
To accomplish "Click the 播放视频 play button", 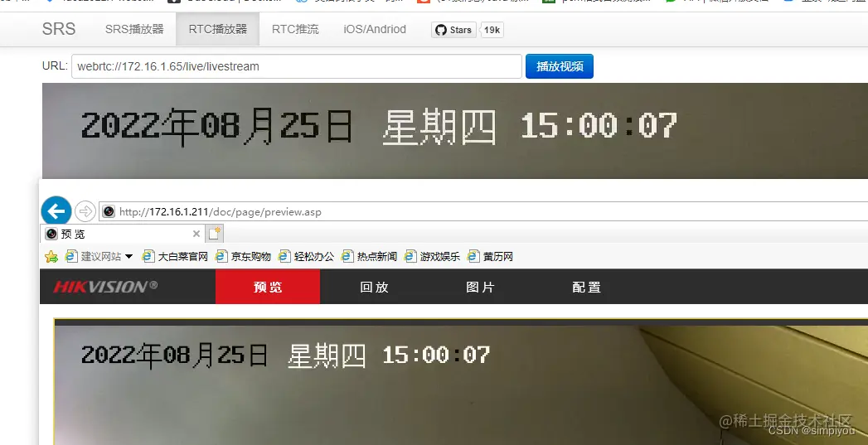I will tap(559, 66).
